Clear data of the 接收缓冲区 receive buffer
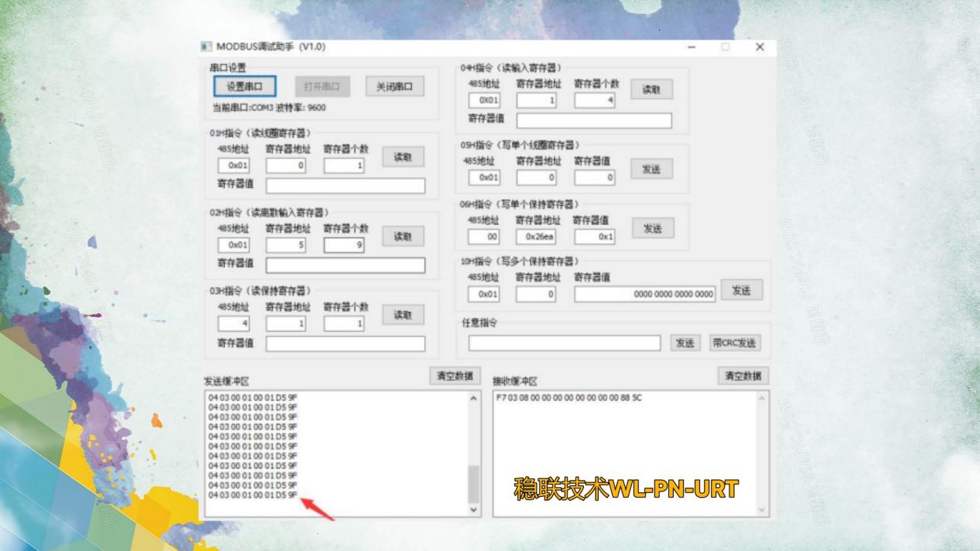 click(743, 376)
